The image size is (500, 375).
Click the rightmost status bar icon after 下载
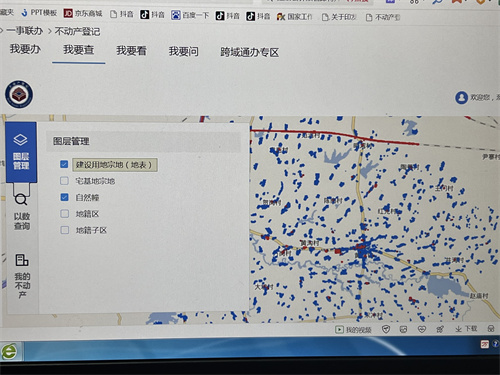491,329
